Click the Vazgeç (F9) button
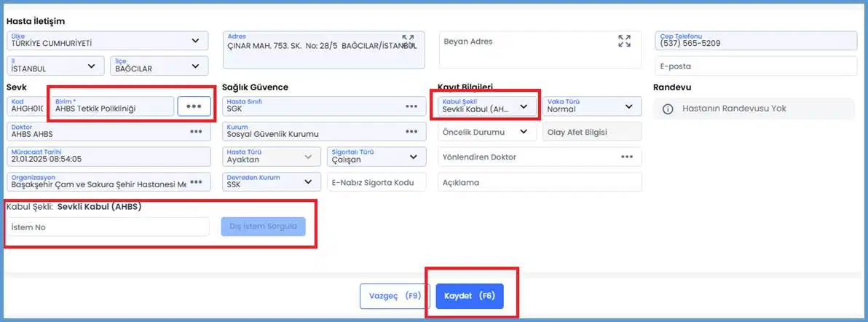Viewport: 868px width, 322px height. [395, 296]
